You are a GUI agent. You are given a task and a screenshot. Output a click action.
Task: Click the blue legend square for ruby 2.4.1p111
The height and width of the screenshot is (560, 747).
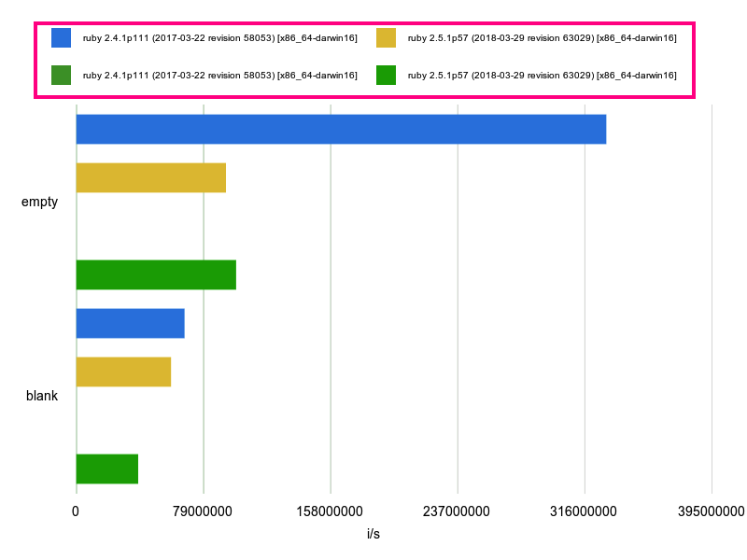tap(61, 36)
